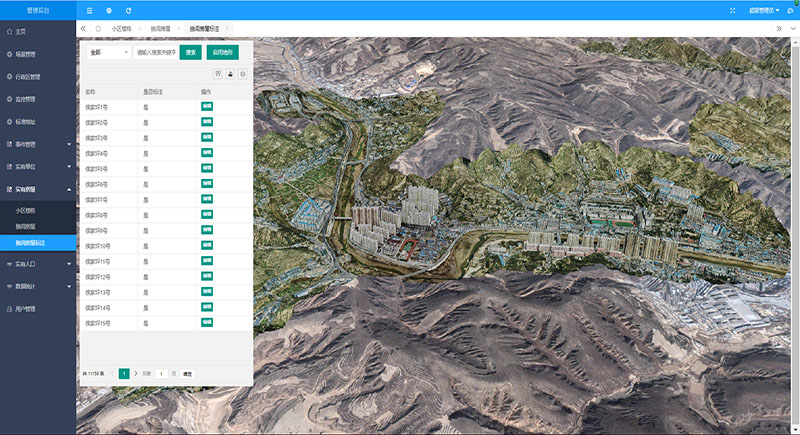Click the green button in row 10号
The width and height of the screenshot is (800, 435).
click(207, 245)
